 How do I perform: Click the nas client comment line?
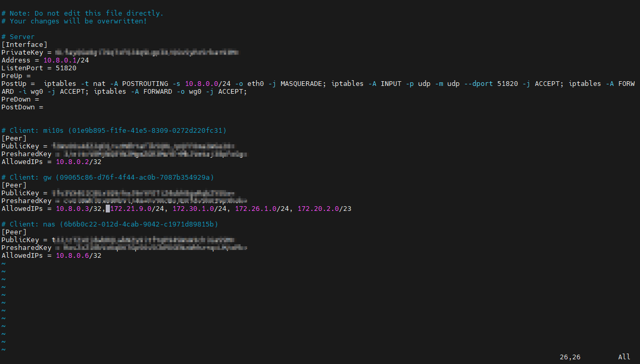(110, 224)
